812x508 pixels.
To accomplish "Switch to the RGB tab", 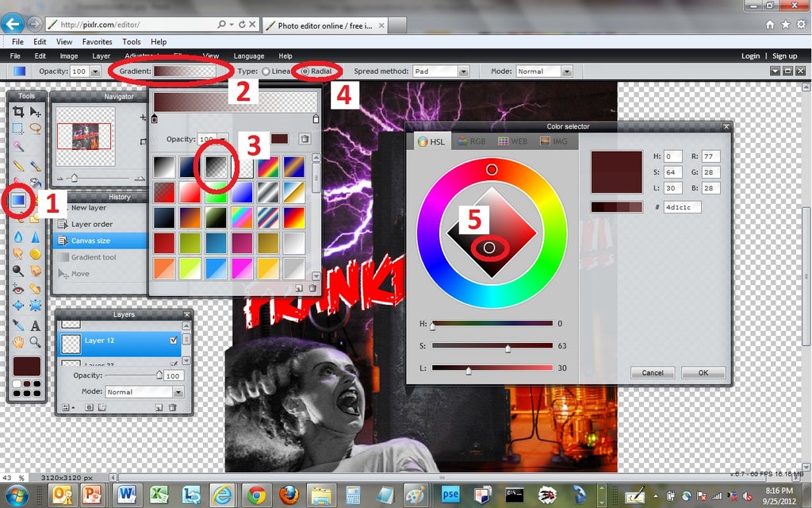I will pos(471,141).
